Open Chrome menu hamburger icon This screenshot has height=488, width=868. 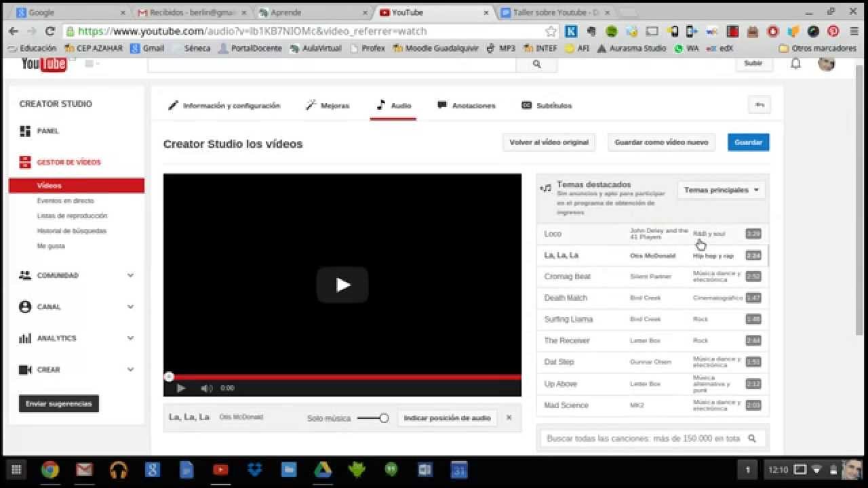[854, 31]
